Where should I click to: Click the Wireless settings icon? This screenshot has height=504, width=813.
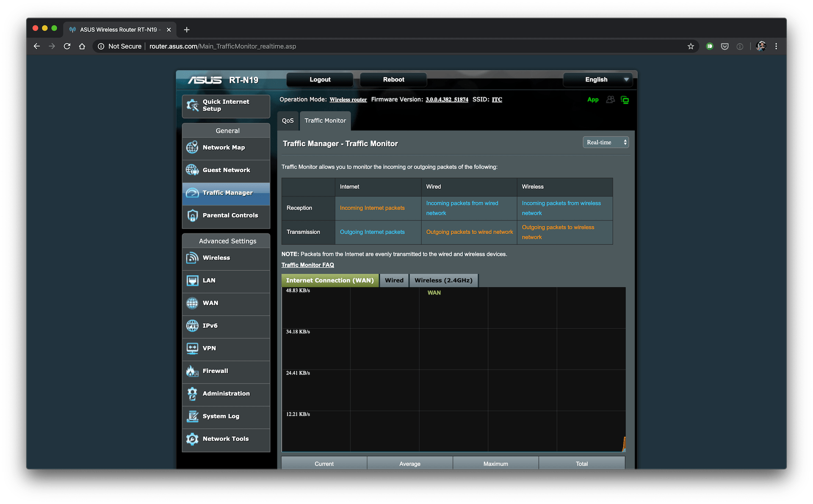coord(194,258)
